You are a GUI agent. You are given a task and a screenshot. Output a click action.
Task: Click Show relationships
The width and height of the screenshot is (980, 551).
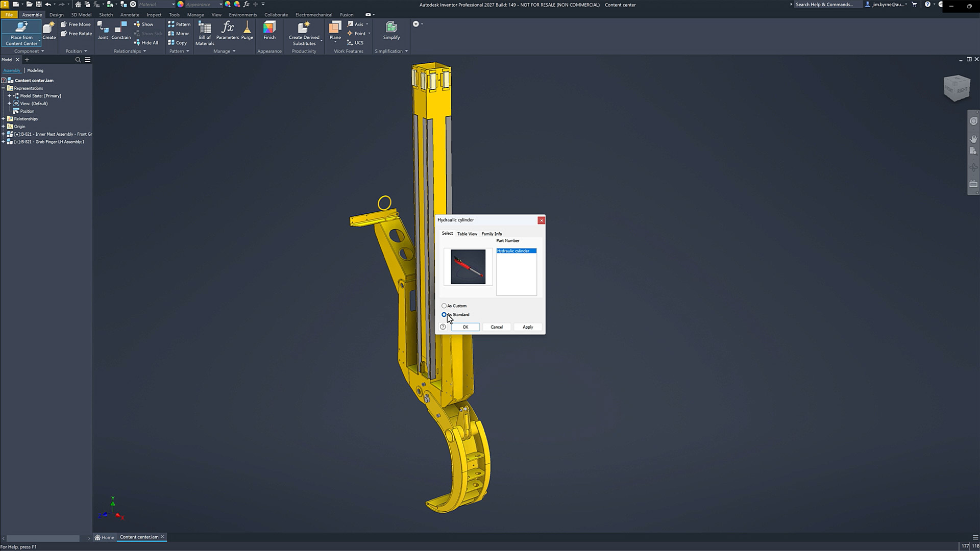click(x=143, y=24)
